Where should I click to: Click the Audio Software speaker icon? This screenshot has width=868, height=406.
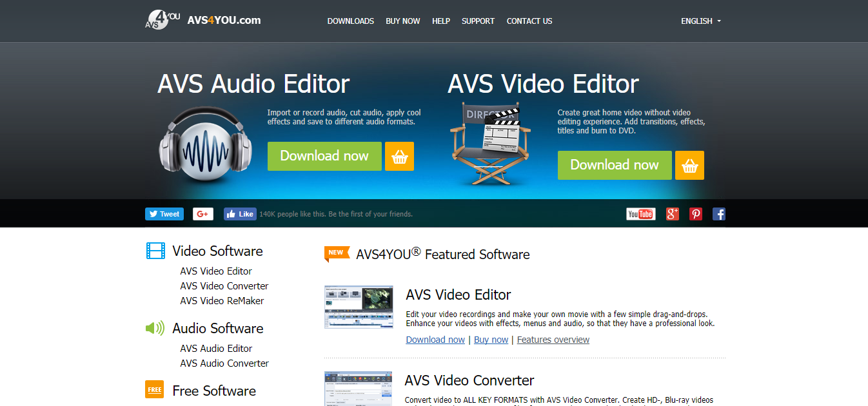pos(154,328)
